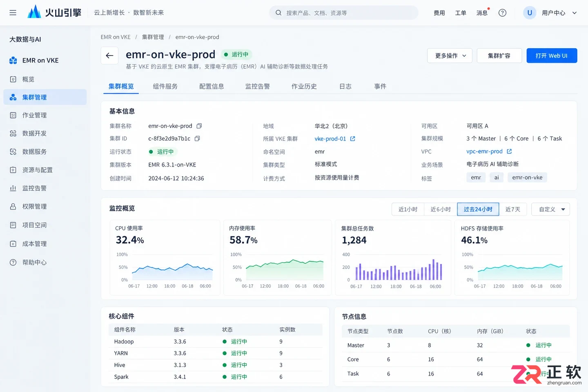Click the 成本管理 sidebar icon

point(13,244)
